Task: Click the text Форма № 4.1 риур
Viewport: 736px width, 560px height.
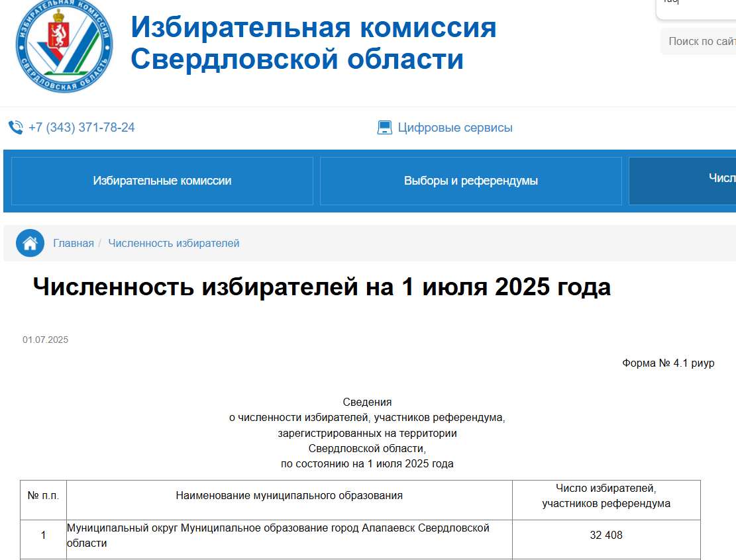Action: 668,363
